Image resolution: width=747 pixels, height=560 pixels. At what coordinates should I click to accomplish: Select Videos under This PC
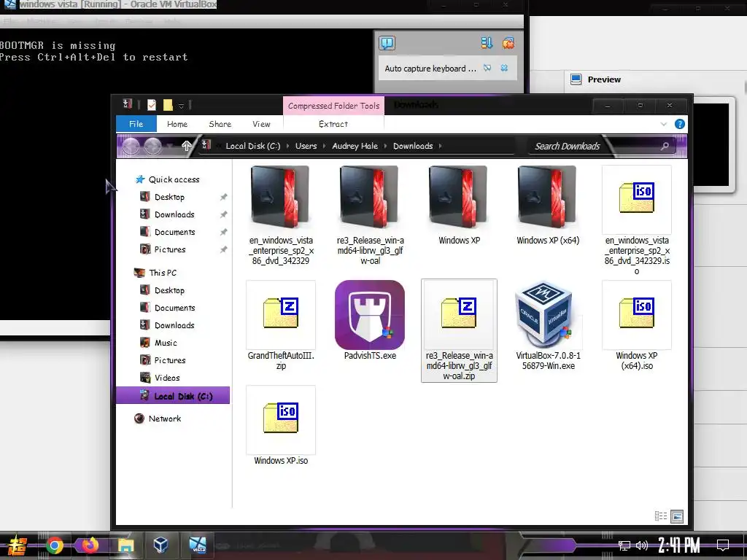coord(167,378)
